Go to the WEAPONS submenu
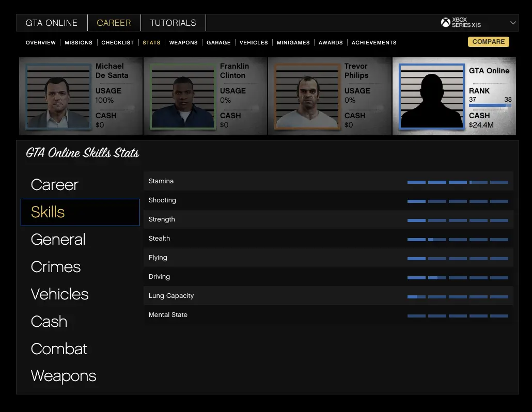The width and height of the screenshot is (532, 412). 183,42
